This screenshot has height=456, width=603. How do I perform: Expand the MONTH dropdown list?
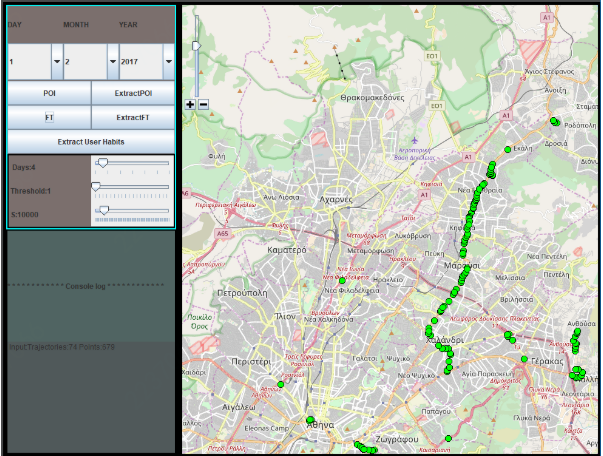(111, 61)
